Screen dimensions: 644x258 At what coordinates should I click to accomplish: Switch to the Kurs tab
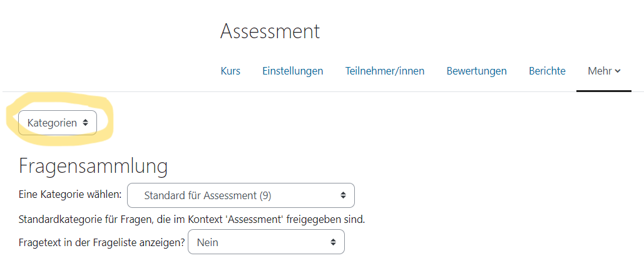[x=230, y=71]
